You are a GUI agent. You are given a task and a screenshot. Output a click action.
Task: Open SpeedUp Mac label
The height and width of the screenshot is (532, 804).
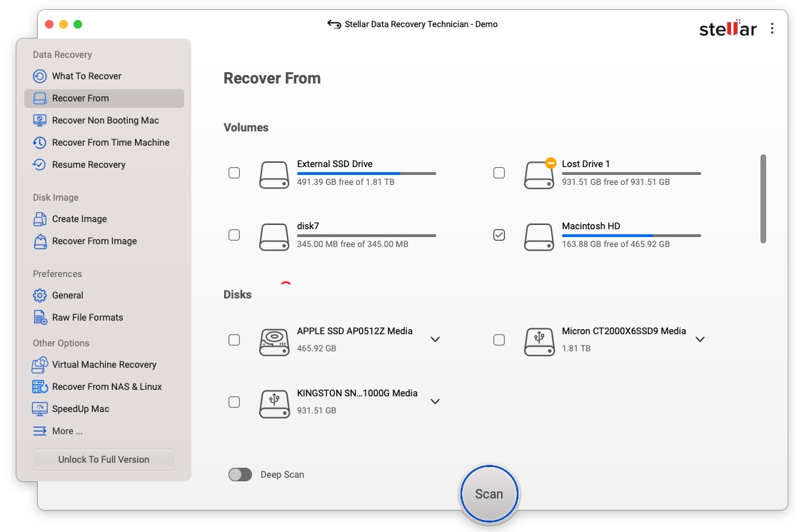81,409
